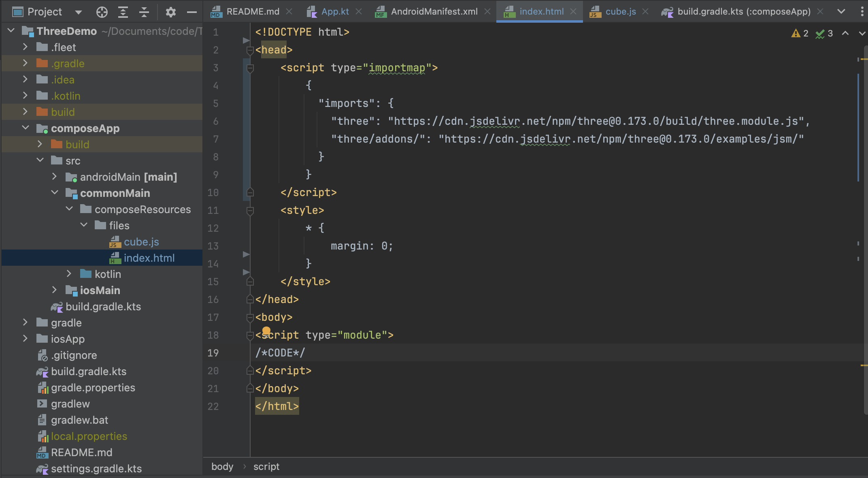Open the Project panel settings gear
868x478 pixels.
(x=171, y=12)
